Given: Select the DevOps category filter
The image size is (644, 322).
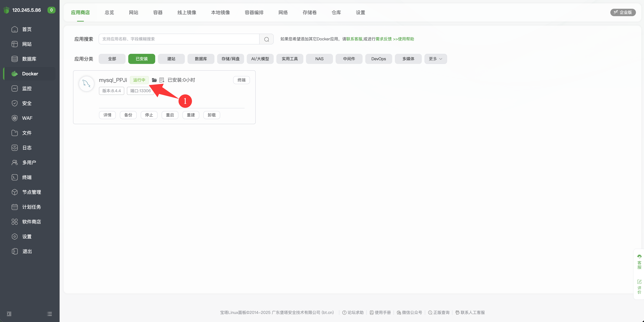Looking at the screenshot, I should [x=378, y=59].
